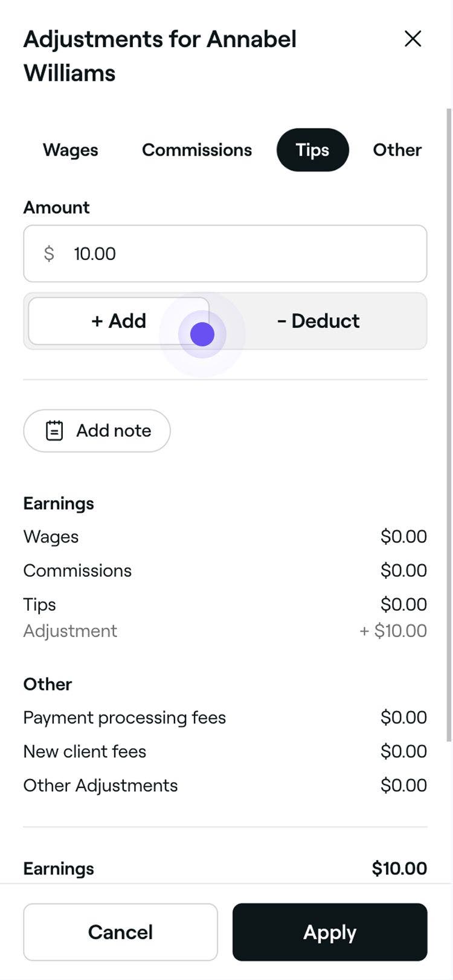
Task: Select the Payment processing fees row
Action: tap(124, 718)
